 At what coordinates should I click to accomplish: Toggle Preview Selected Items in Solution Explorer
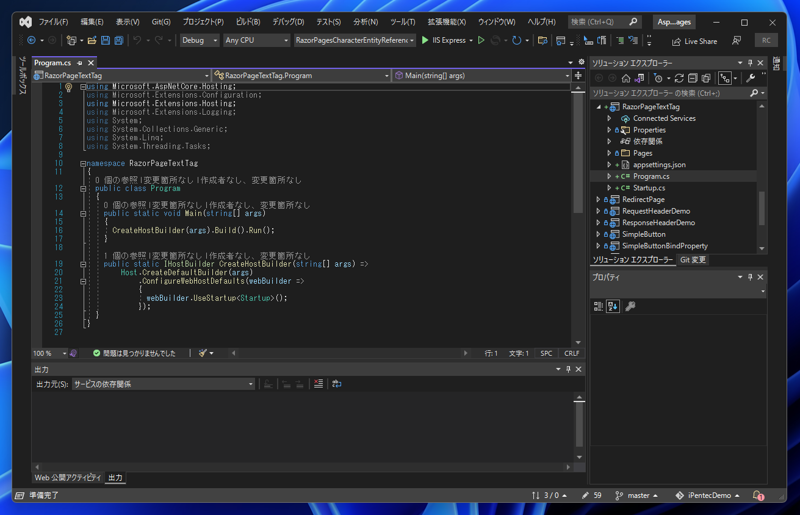(x=724, y=78)
